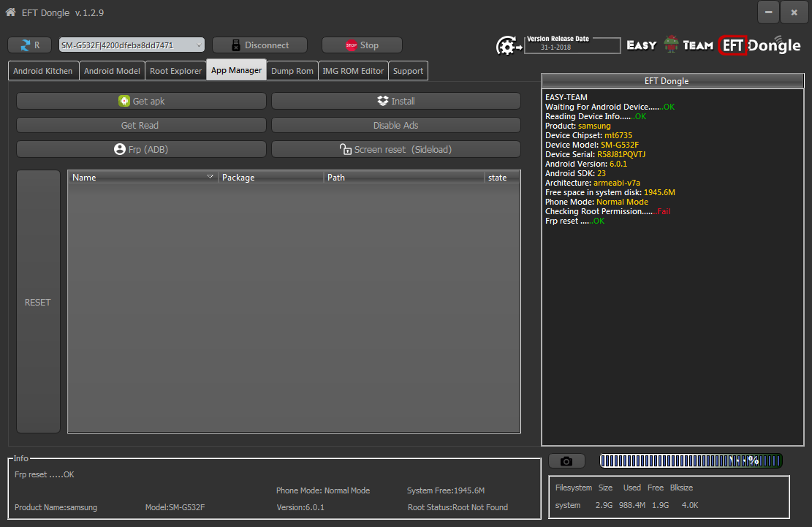
Task: Click the Get apk button
Action: click(141, 101)
